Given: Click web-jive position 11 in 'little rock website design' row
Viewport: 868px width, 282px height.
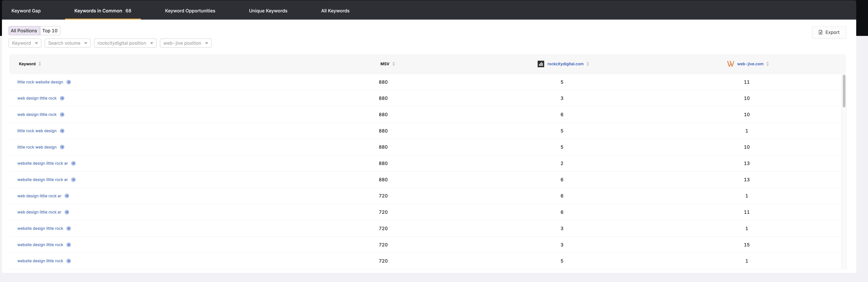Looking at the screenshot, I should click(747, 82).
